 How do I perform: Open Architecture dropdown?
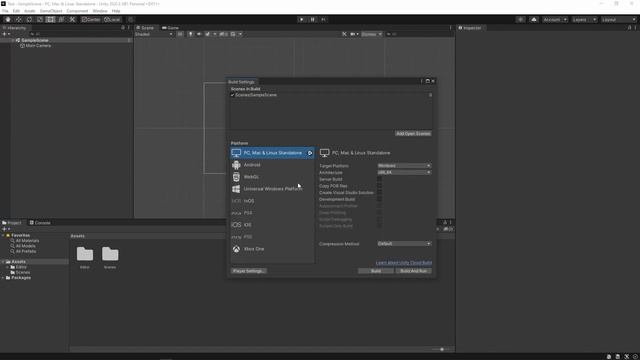pyautogui.click(x=404, y=172)
